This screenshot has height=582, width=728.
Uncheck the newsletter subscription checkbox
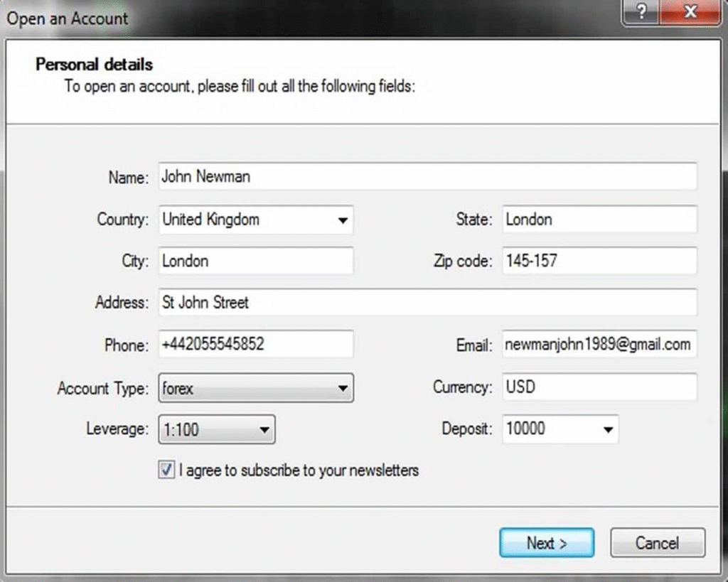coord(166,470)
